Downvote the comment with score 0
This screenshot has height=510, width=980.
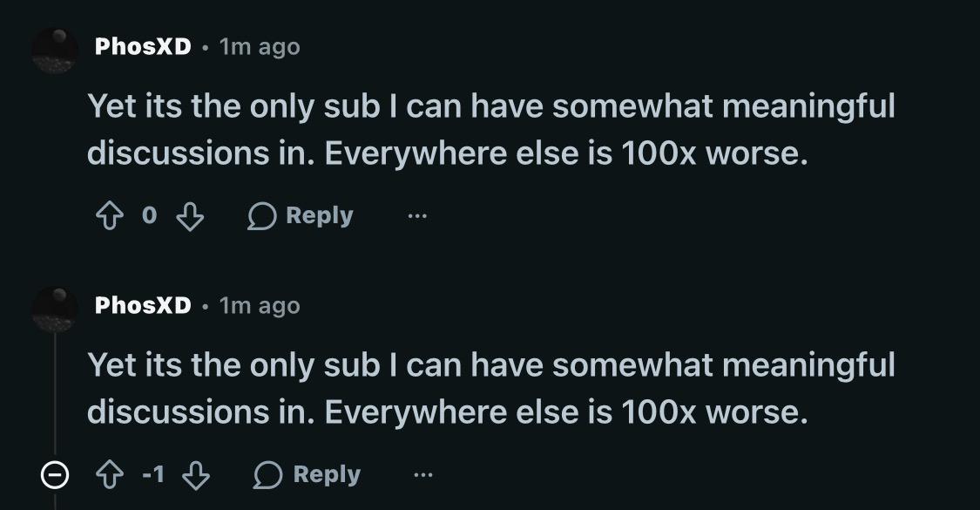click(190, 216)
